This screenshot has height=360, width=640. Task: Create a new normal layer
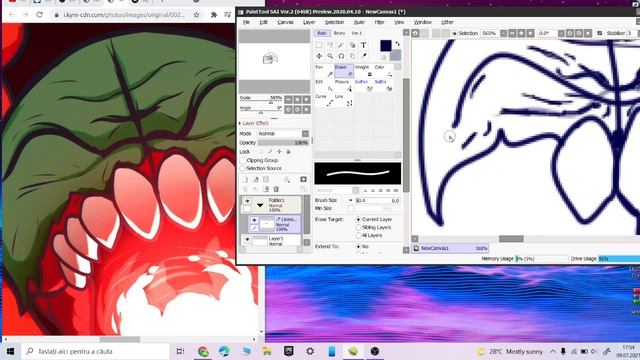245,180
